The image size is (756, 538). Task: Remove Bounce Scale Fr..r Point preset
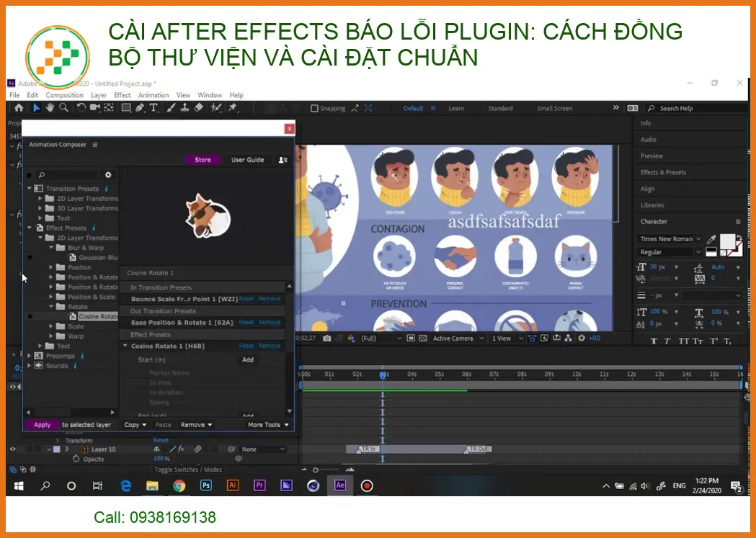click(270, 299)
